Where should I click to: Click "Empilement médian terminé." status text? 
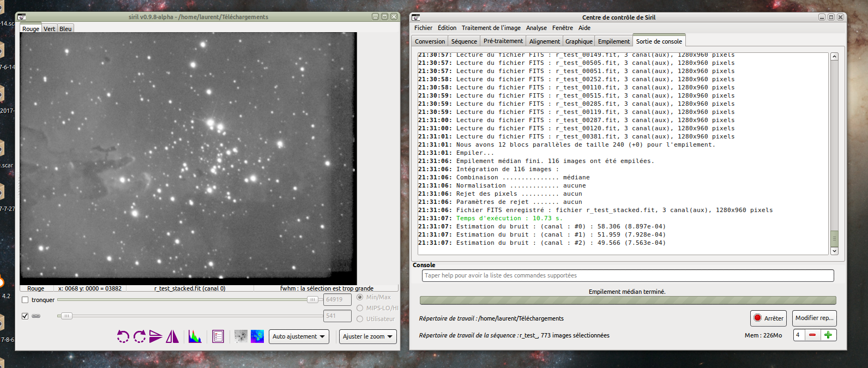[627, 292]
